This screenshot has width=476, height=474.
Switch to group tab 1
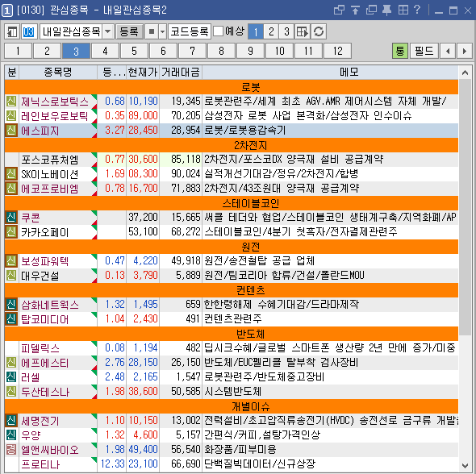pyautogui.click(x=18, y=51)
